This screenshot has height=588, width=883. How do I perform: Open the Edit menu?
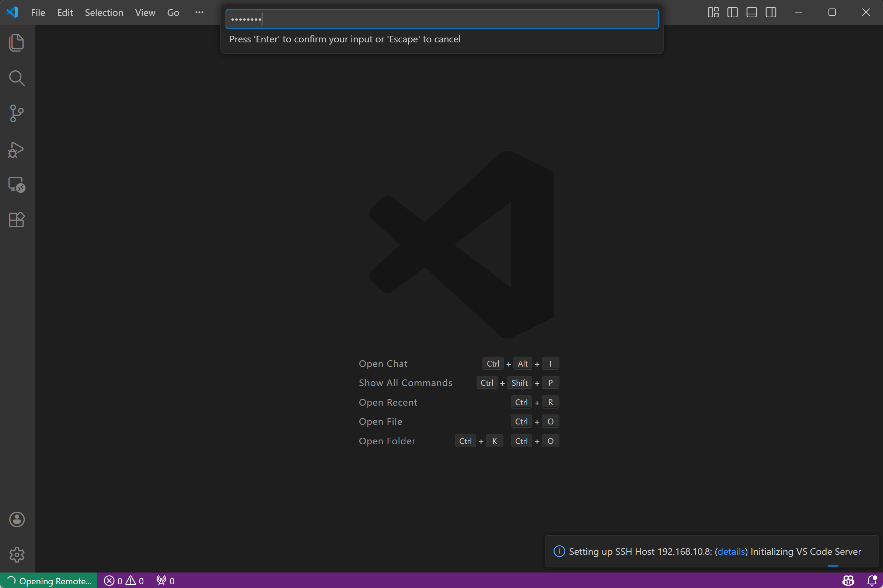coord(65,13)
